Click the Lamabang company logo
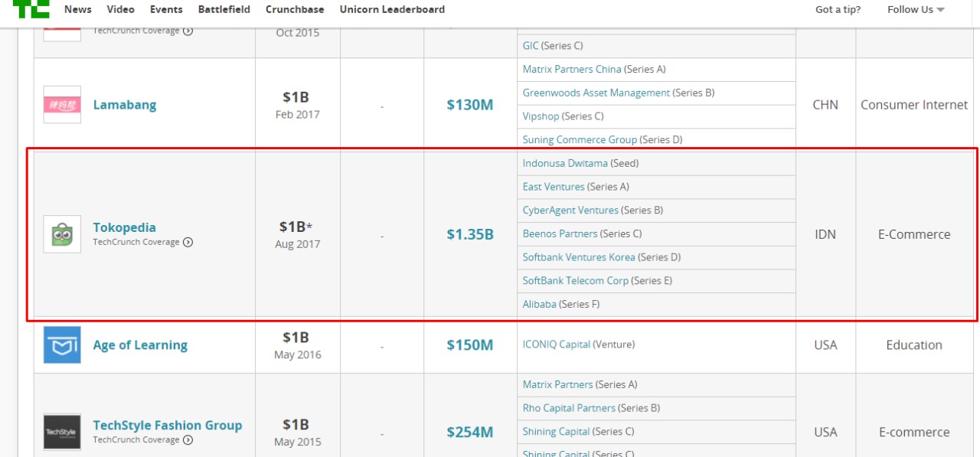This screenshot has height=457, width=980. [x=62, y=105]
